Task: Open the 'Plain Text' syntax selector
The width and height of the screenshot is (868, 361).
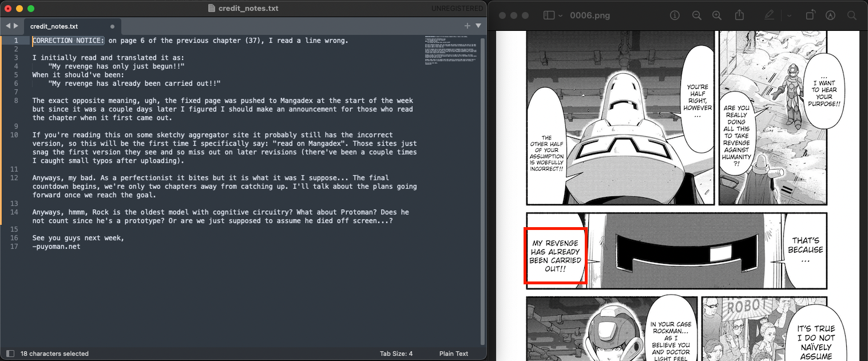Action: (454, 354)
